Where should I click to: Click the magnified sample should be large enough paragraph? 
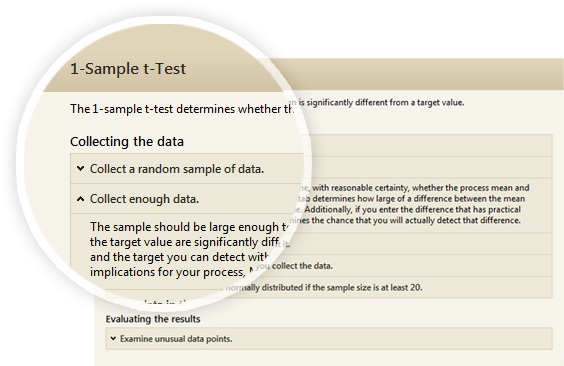(189, 249)
